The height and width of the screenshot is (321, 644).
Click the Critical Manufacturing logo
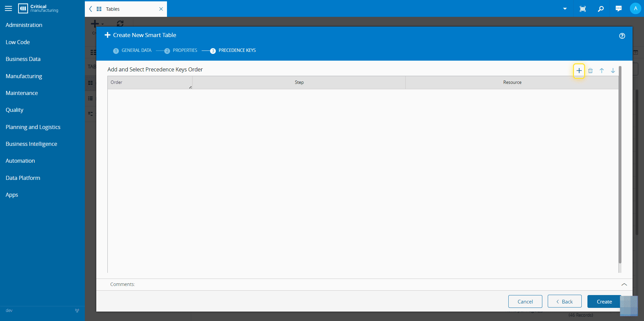tap(38, 8)
